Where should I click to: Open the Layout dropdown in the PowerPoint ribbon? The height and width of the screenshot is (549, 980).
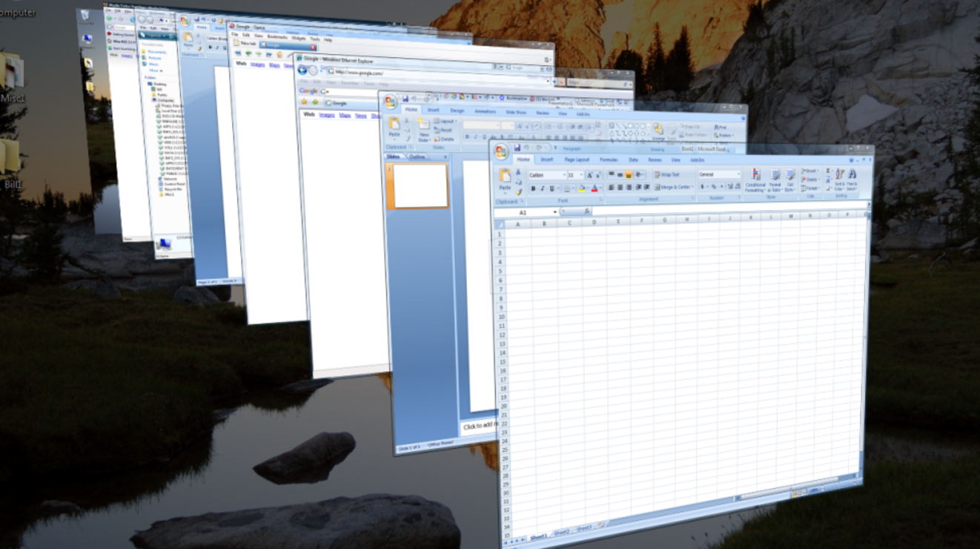tap(447, 121)
